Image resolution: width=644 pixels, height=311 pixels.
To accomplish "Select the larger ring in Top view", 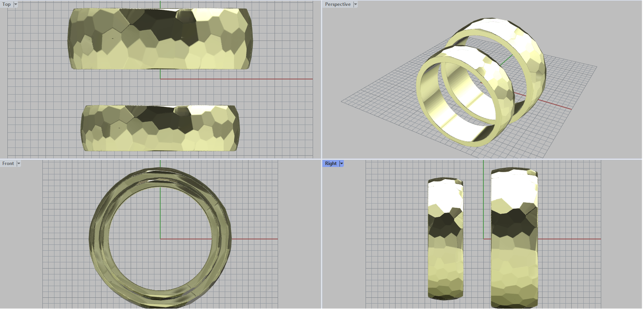I will click(160, 38).
